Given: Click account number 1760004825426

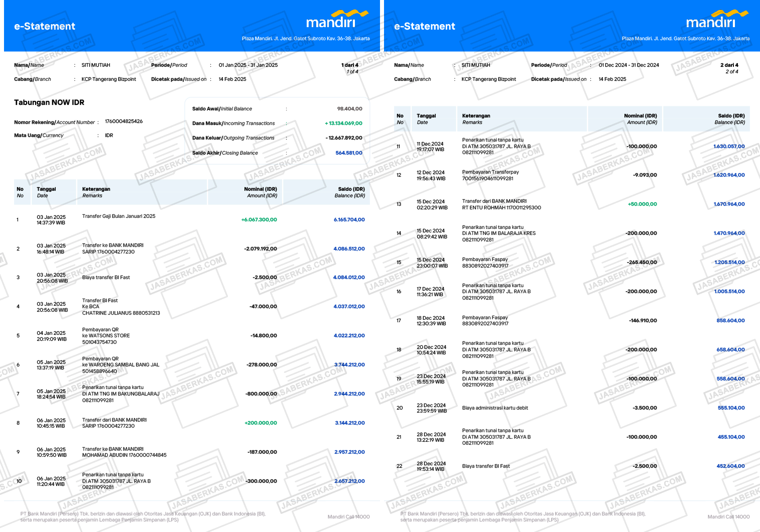Looking at the screenshot, I should (123, 121).
